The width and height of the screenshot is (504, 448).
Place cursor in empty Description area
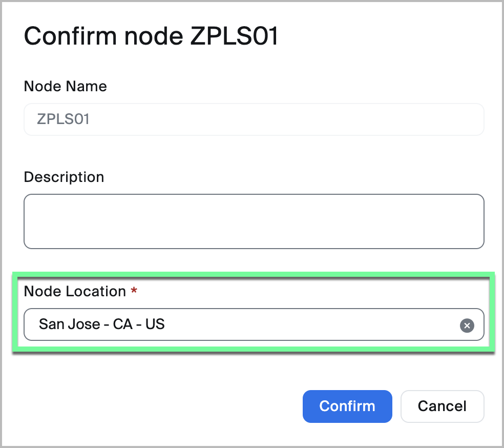tap(254, 221)
